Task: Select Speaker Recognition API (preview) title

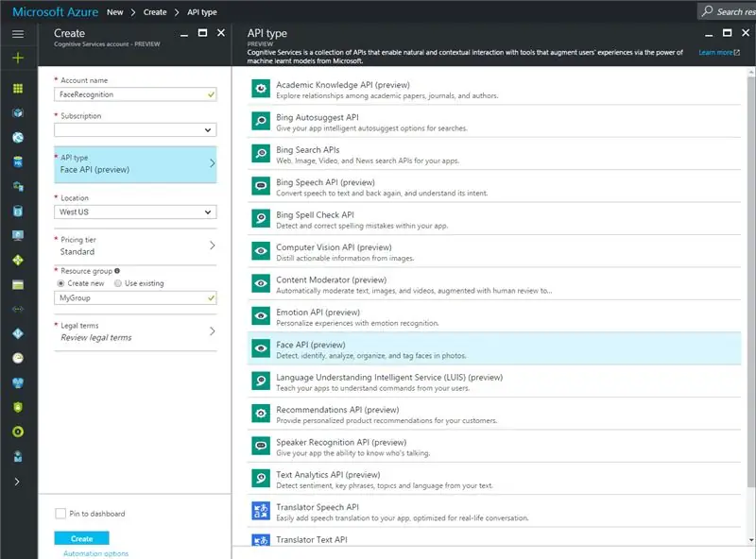Action: [341, 442]
